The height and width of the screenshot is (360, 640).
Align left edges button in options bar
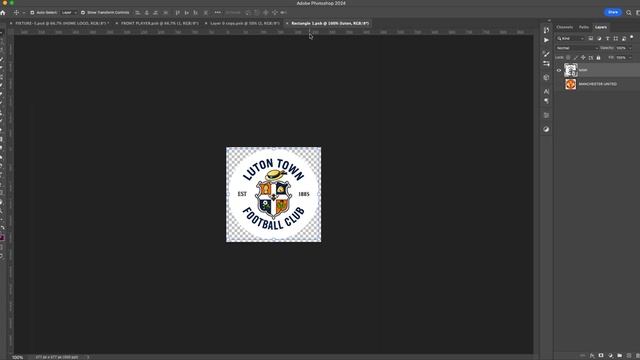[x=138, y=13]
